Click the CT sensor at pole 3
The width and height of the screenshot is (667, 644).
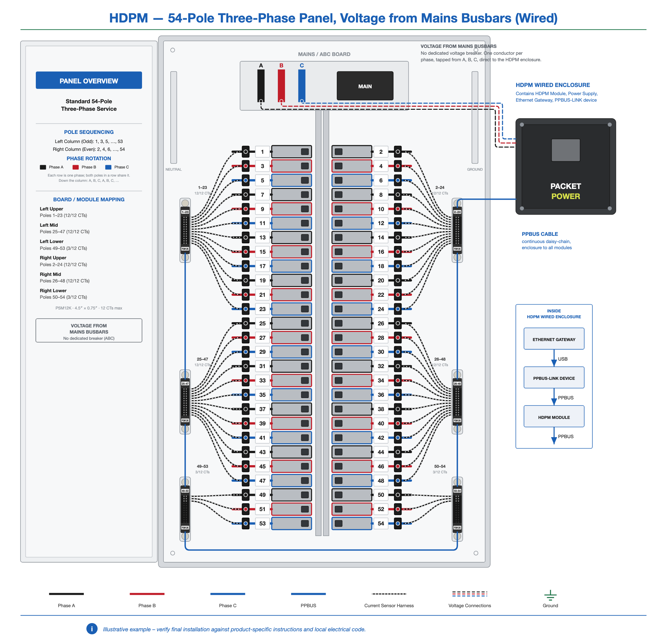245,166
